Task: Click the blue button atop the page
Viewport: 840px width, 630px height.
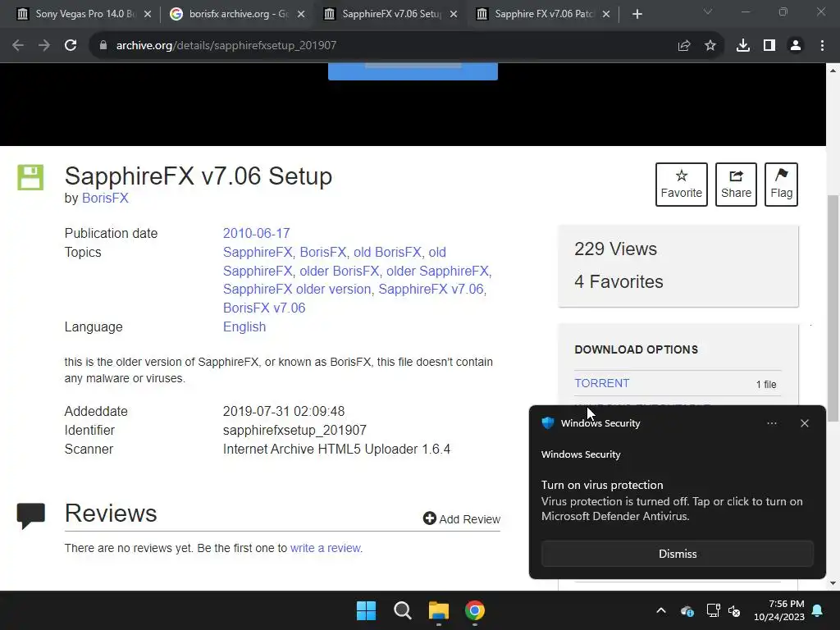Action: click(x=413, y=72)
